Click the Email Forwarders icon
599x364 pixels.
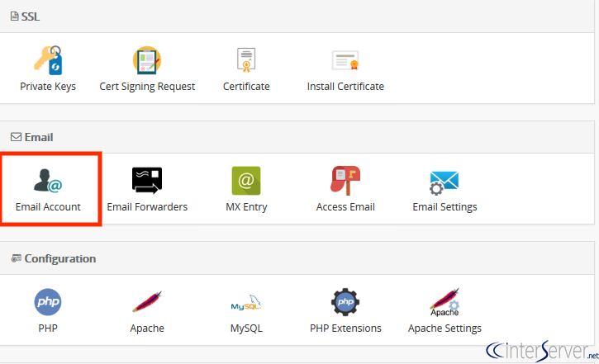[147, 182]
